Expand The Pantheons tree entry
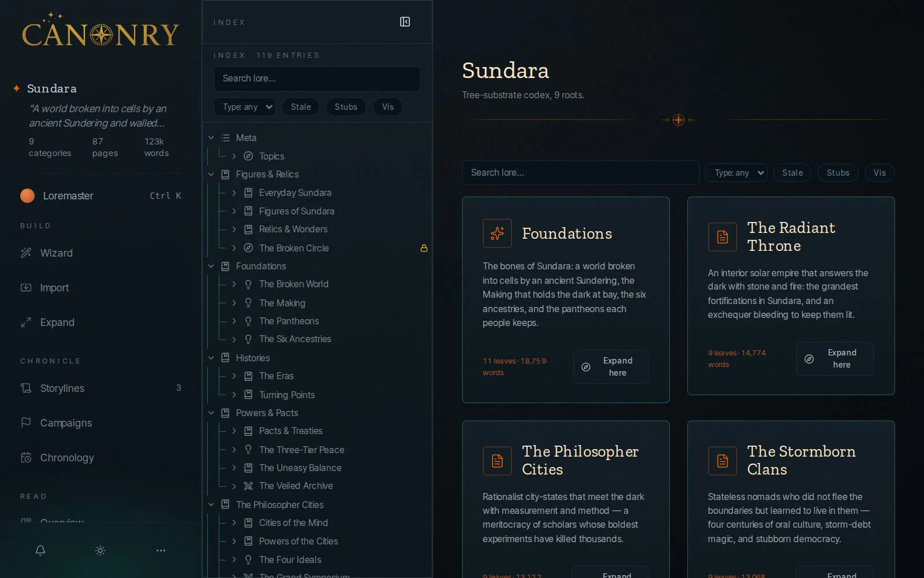This screenshot has width=924, height=578. [234, 321]
